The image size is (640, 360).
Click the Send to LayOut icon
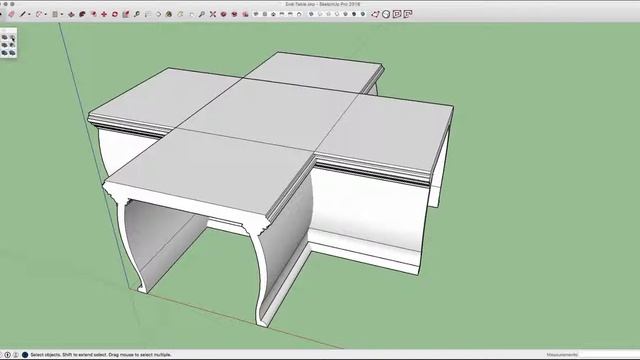click(245, 14)
